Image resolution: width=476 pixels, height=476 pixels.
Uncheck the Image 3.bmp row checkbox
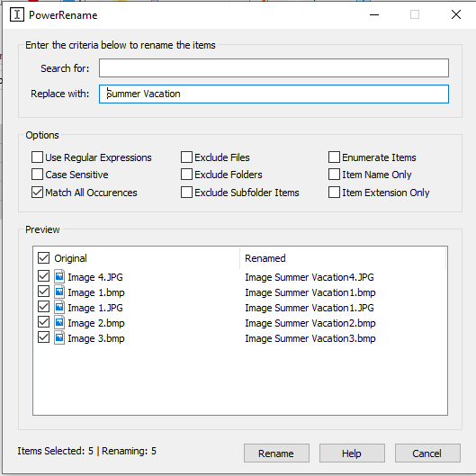(x=43, y=337)
